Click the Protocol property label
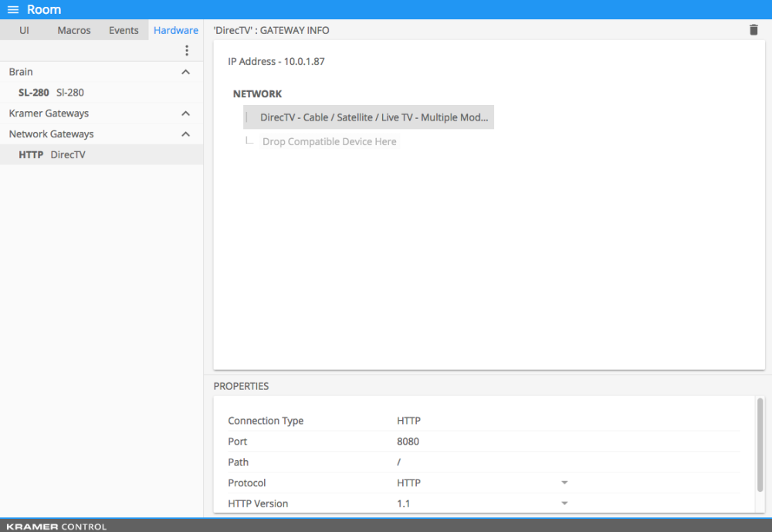This screenshot has width=772, height=532. click(x=247, y=483)
